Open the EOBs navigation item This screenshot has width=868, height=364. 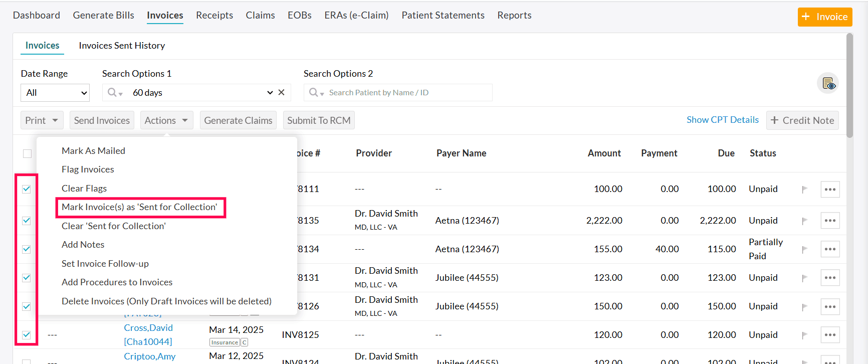(x=300, y=16)
